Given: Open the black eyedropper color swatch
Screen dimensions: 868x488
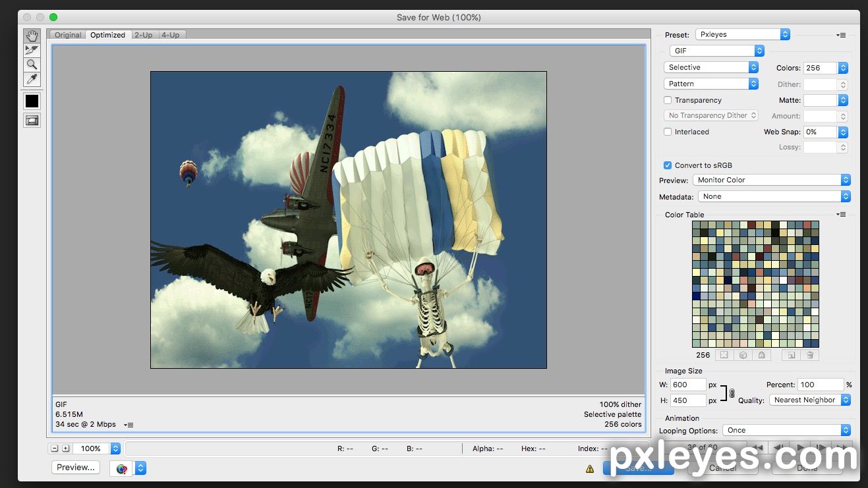Looking at the screenshot, I should tap(32, 101).
